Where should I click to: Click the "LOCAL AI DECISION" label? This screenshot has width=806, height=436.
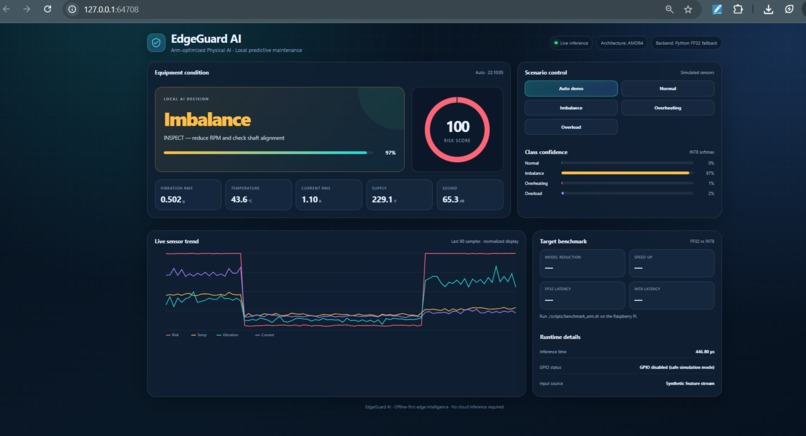(x=186, y=99)
